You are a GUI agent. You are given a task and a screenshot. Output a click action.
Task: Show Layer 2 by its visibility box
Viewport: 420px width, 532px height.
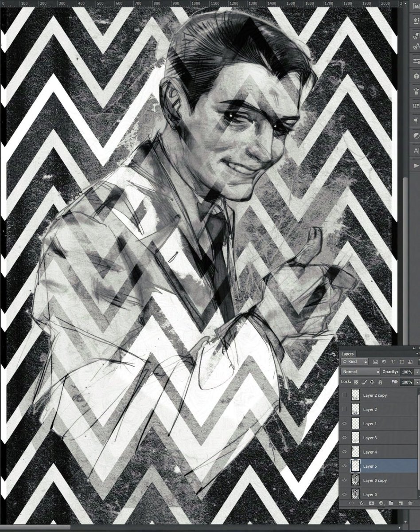[345, 409]
